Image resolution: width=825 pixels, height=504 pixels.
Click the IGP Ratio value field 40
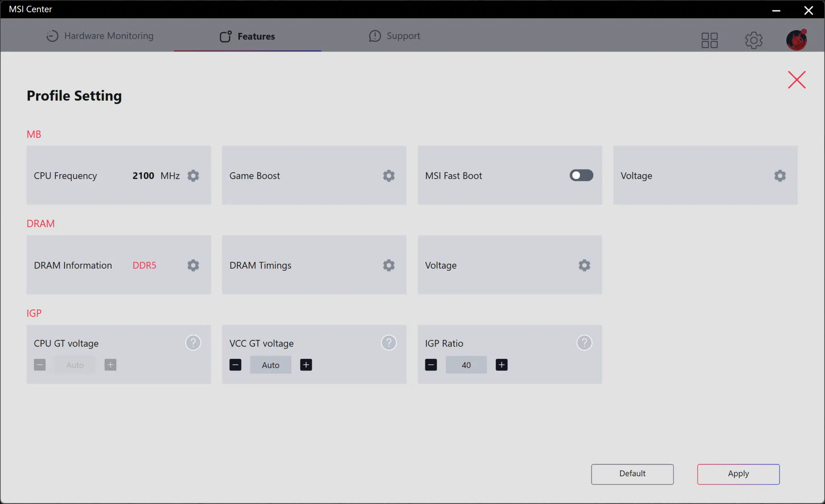466,365
